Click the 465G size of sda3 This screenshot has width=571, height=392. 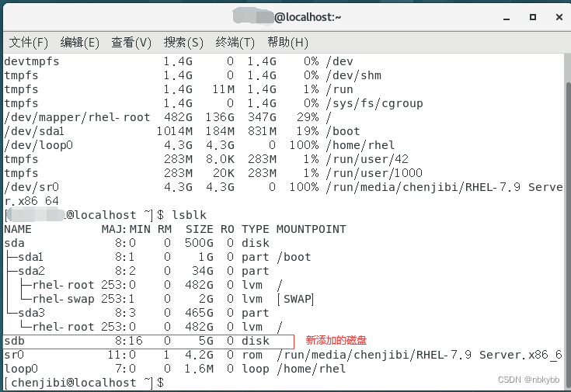199,313
